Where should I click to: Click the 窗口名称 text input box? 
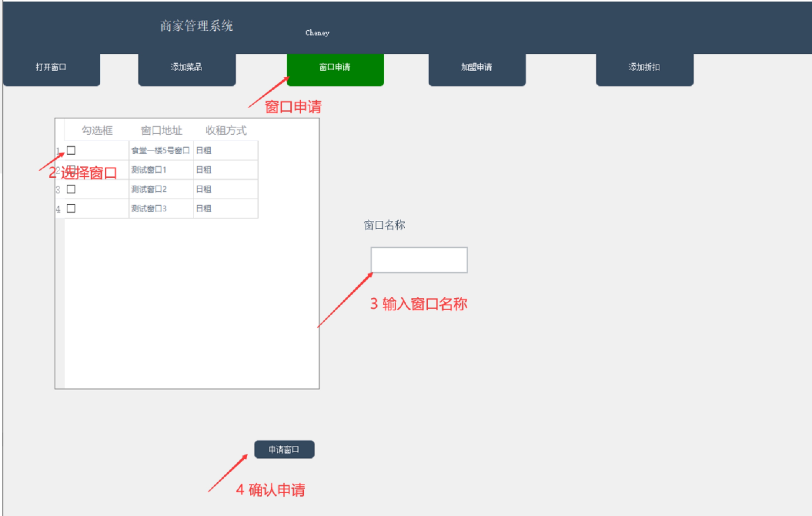(419, 260)
